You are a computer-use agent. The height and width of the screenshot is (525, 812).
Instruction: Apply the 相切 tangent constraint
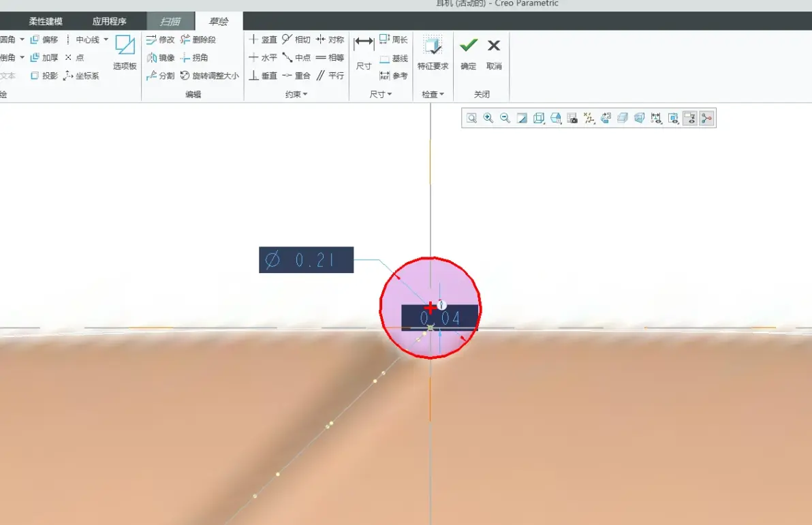pos(296,39)
